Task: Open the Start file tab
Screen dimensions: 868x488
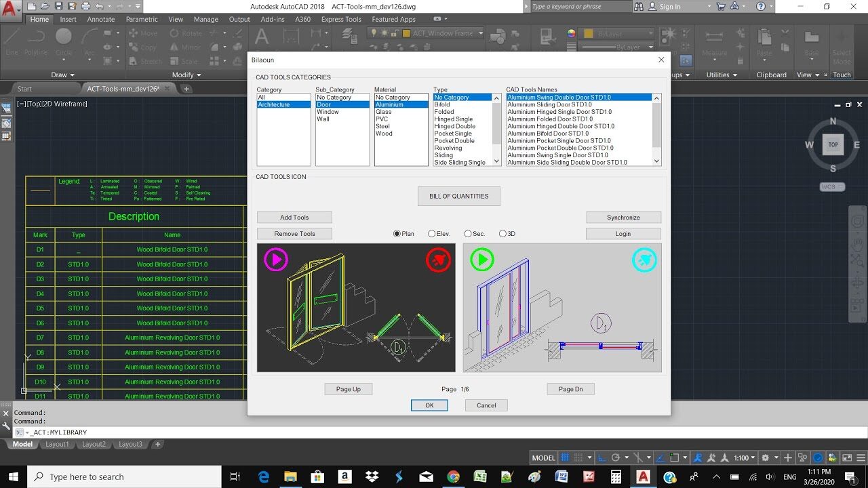Action: click(24, 89)
